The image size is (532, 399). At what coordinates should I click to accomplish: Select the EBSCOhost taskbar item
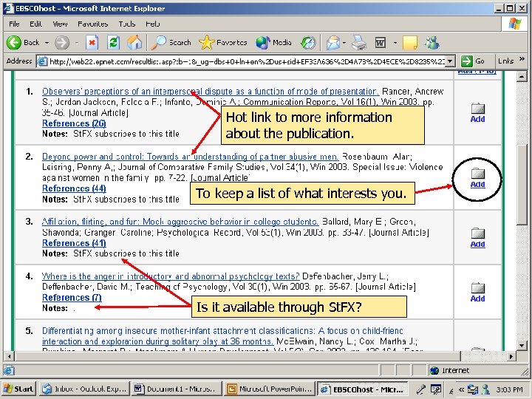(x=362, y=389)
